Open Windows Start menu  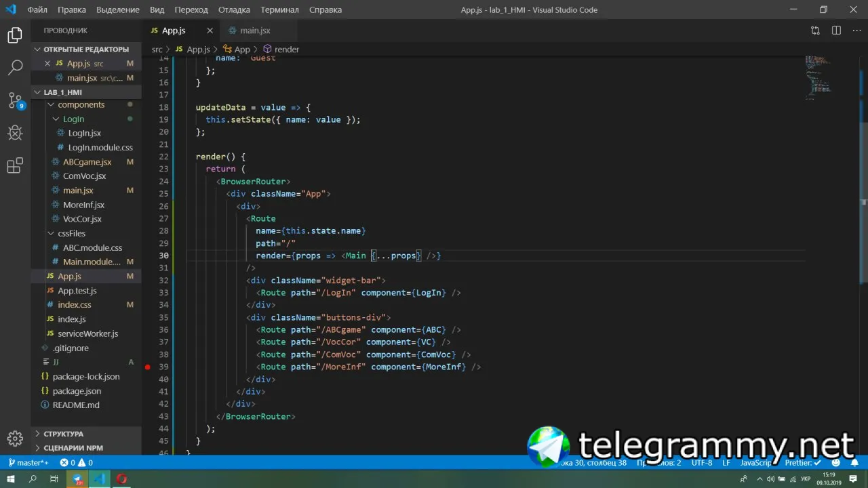[12, 479]
